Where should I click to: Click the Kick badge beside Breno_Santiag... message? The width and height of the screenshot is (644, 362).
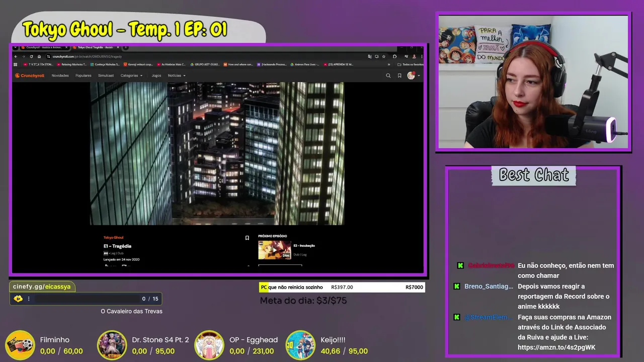pos(457,286)
